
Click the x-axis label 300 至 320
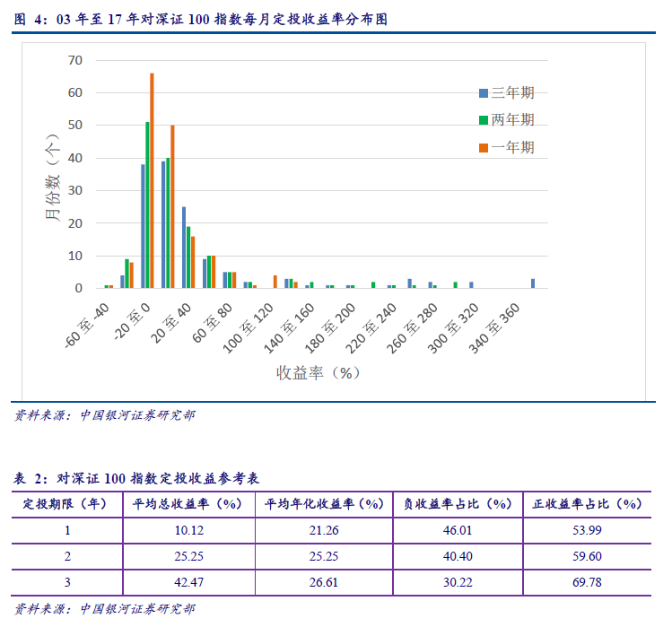pos(453,328)
